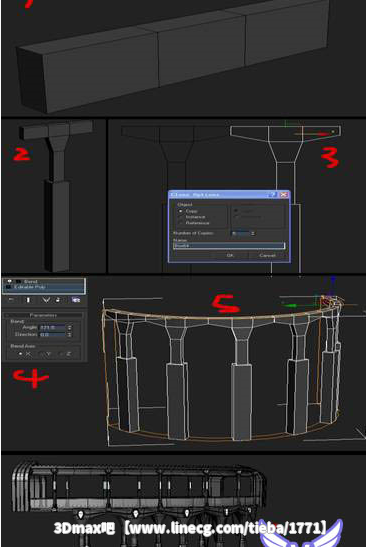Click the Remove Modifier trash icon
This screenshot has height=547, width=366.
(x=58, y=300)
